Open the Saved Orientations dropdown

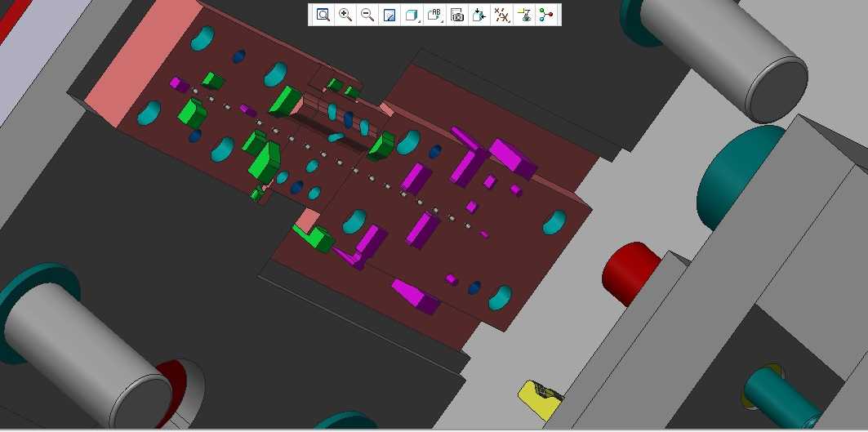click(435, 15)
